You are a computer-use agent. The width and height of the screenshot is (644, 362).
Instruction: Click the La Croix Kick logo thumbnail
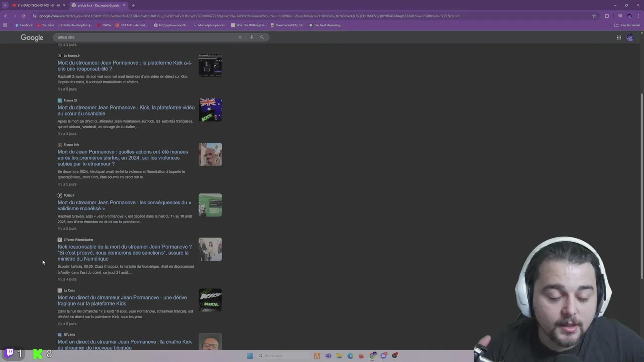[x=210, y=300]
